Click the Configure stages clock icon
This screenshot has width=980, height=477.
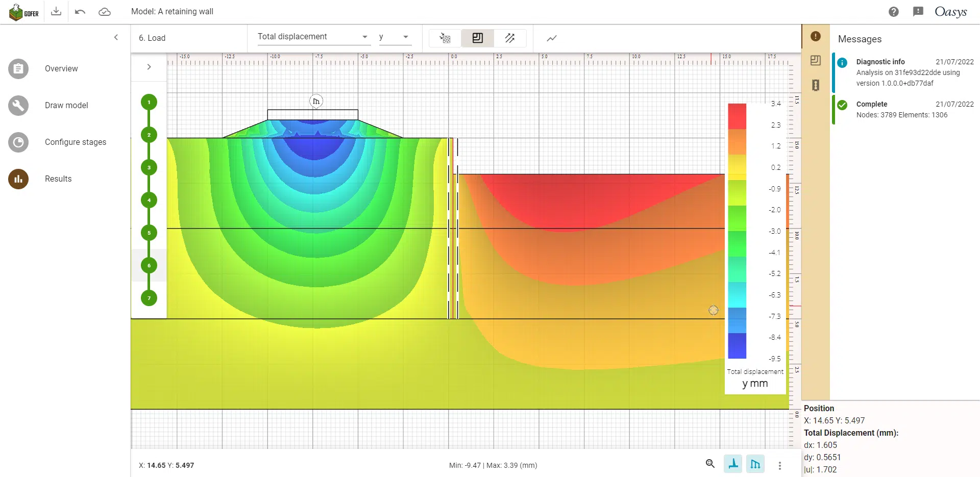tap(18, 142)
